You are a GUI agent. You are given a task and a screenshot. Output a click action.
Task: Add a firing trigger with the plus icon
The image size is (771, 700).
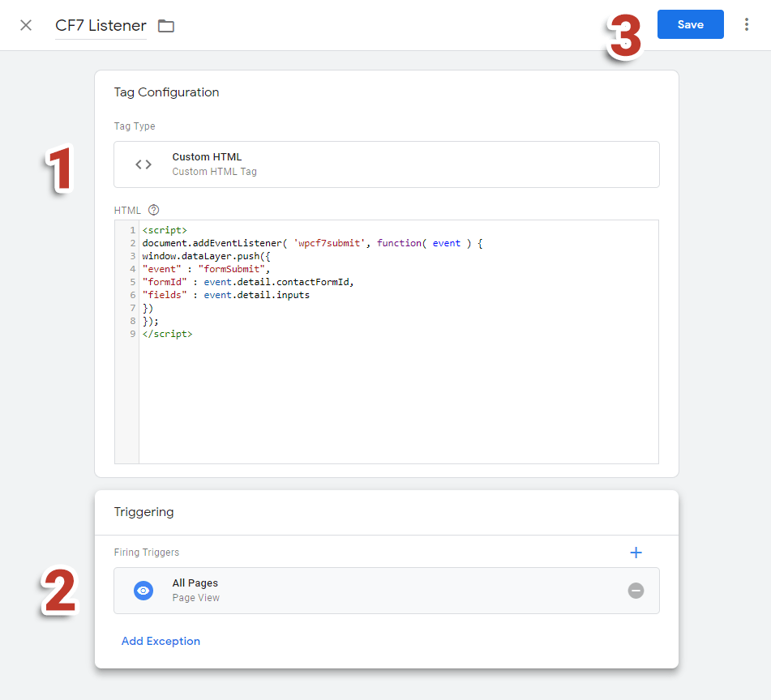[x=636, y=553]
